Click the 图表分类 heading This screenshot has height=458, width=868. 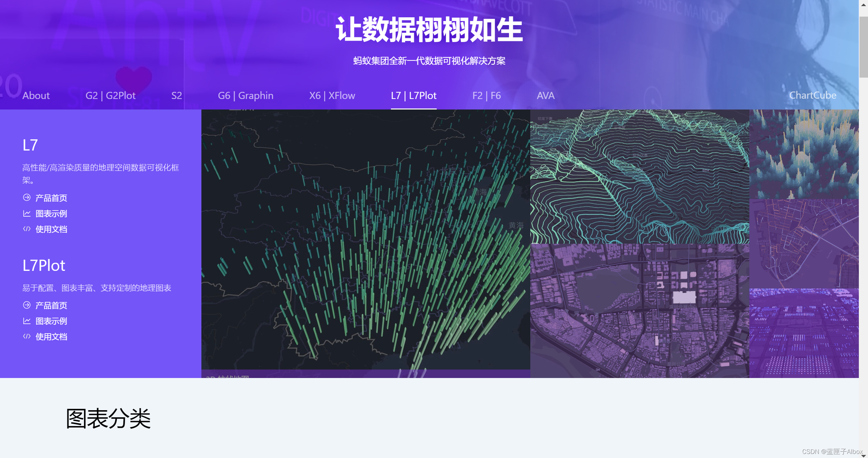click(x=108, y=418)
